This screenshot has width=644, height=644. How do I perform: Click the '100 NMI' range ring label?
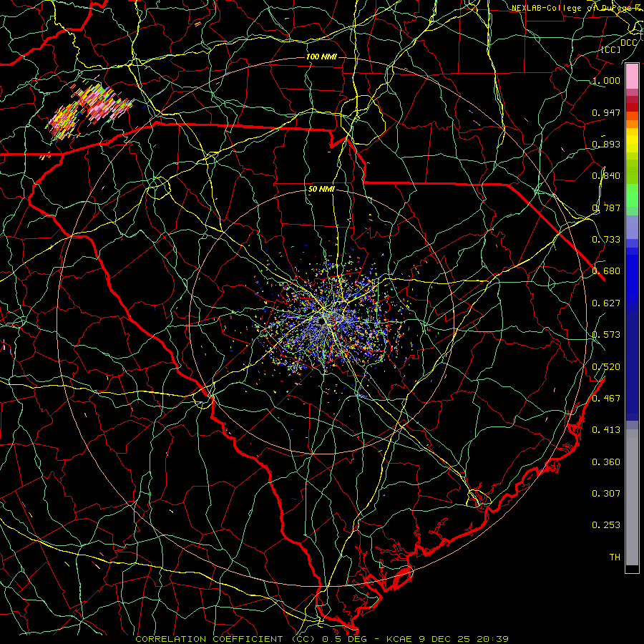[321, 57]
